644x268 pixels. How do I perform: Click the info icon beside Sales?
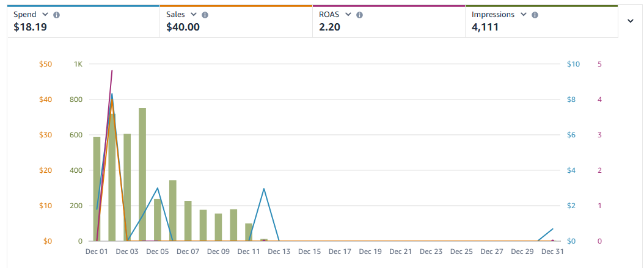[x=205, y=15]
